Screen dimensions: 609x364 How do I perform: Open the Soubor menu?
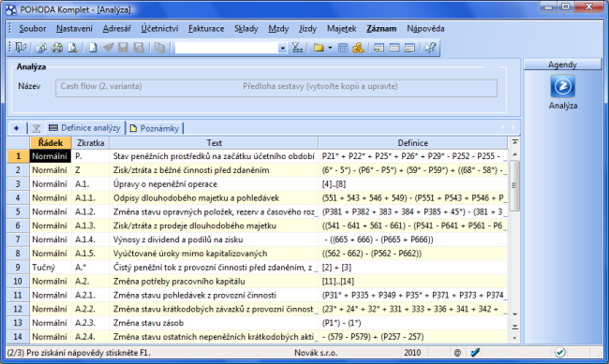point(32,29)
